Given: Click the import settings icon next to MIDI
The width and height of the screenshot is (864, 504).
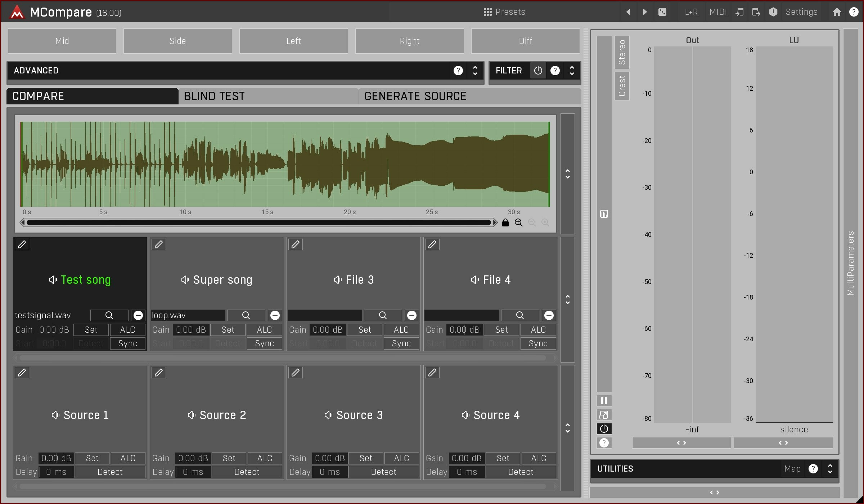Looking at the screenshot, I should [x=739, y=12].
